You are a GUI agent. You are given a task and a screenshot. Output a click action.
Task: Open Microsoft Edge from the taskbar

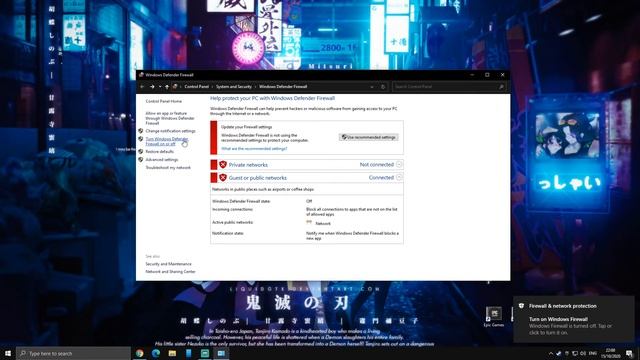[156, 353]
